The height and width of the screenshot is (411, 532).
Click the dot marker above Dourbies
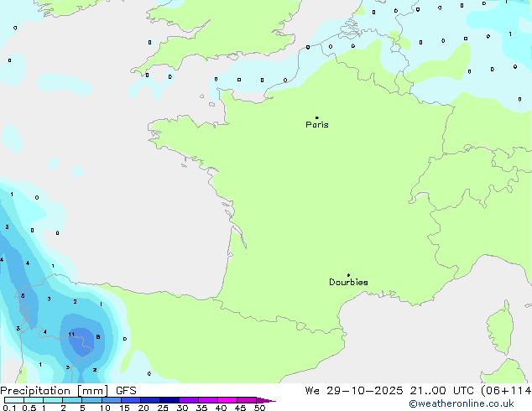point(348,275)
